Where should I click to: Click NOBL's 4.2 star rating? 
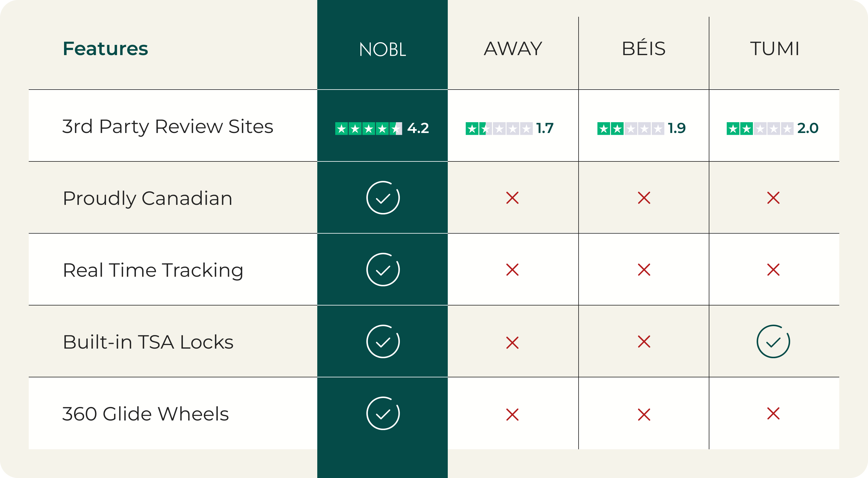coord(382,128)
